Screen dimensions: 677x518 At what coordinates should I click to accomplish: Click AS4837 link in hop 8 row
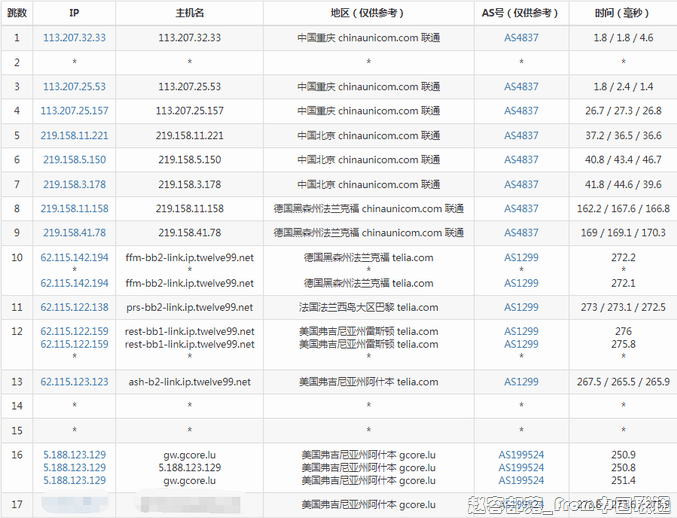521,208
